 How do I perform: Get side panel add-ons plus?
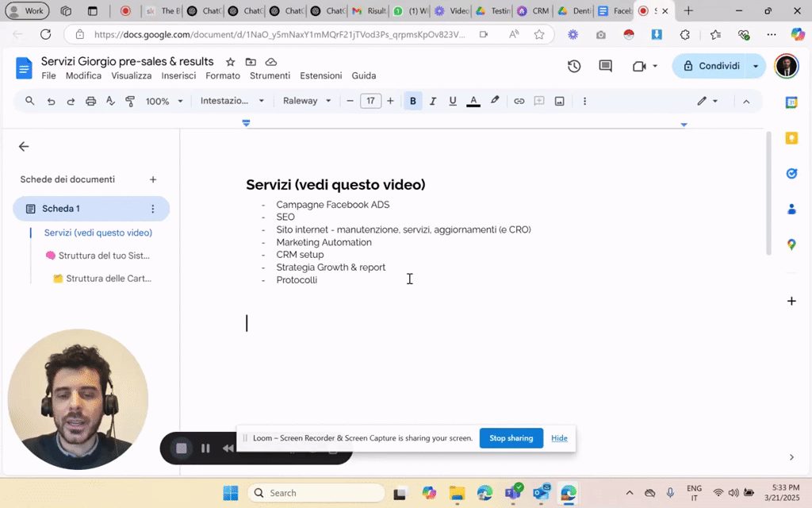tap(791, 301)
